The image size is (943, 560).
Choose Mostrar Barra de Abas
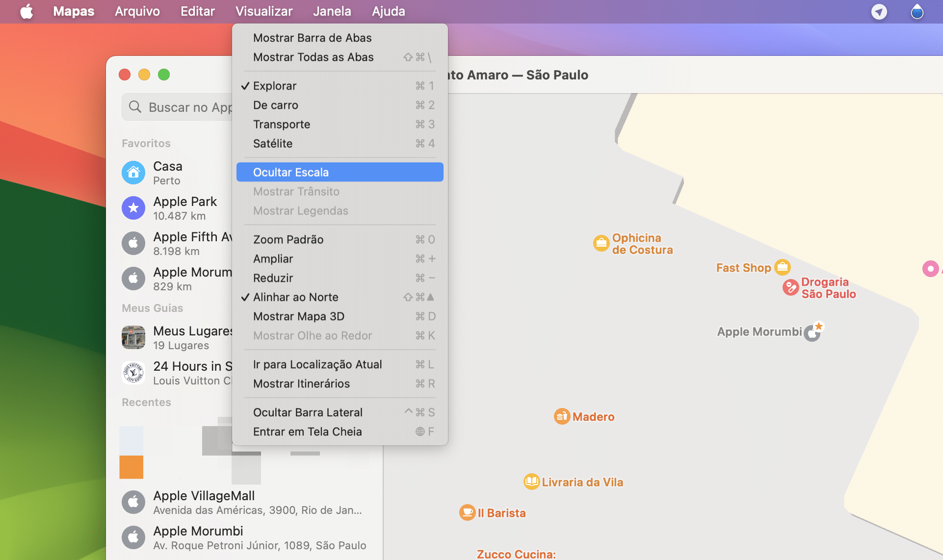[x=340, y=38]
